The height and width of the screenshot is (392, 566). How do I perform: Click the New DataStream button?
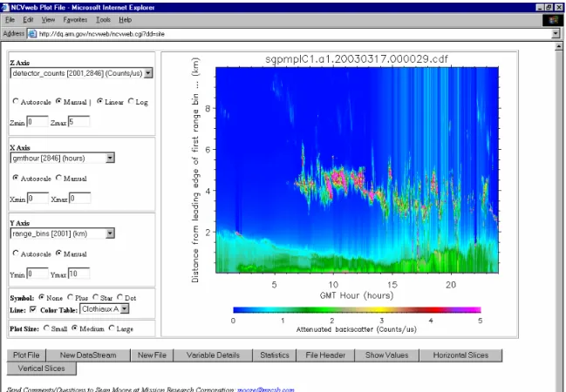click(x=88, y=355)
